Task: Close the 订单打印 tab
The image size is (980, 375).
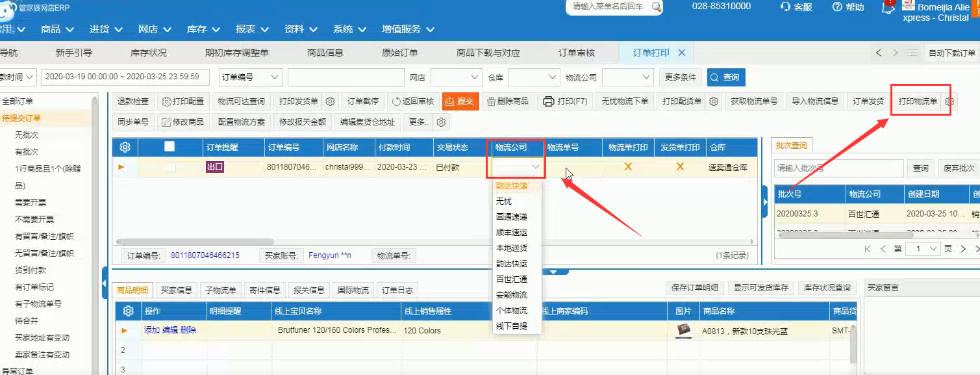Action: [x=681, y=53]
